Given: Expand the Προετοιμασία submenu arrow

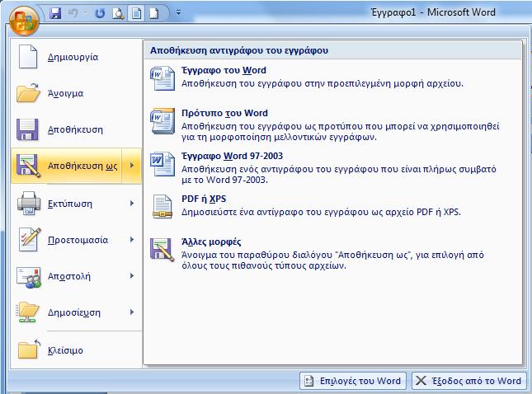Looking at the screenshot, I should point(132,240).
